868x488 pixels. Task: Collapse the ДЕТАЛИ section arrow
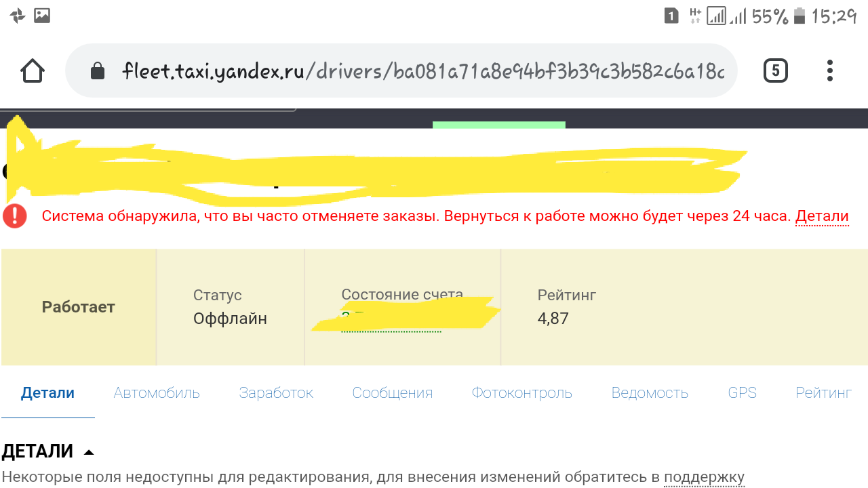[89, 452]
